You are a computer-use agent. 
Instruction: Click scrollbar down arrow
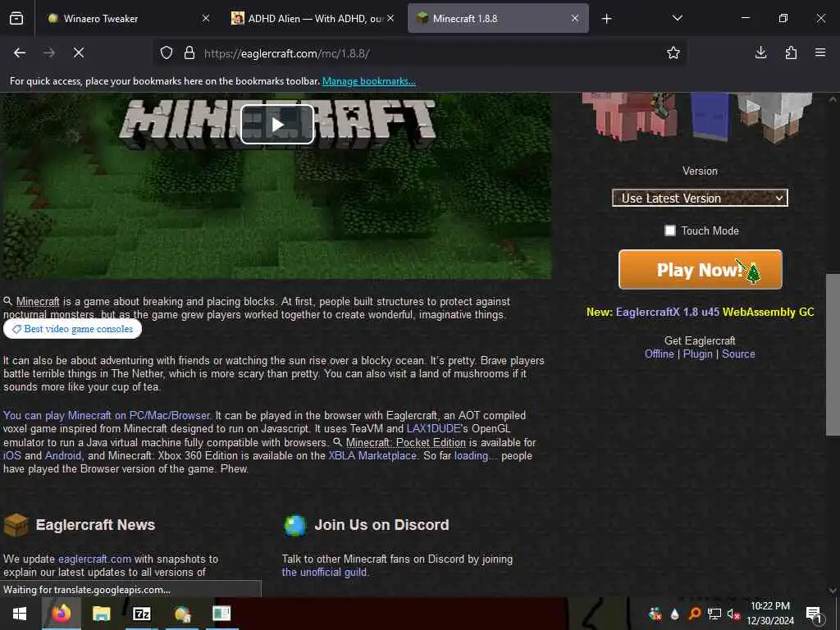click(x=833, y=591)
